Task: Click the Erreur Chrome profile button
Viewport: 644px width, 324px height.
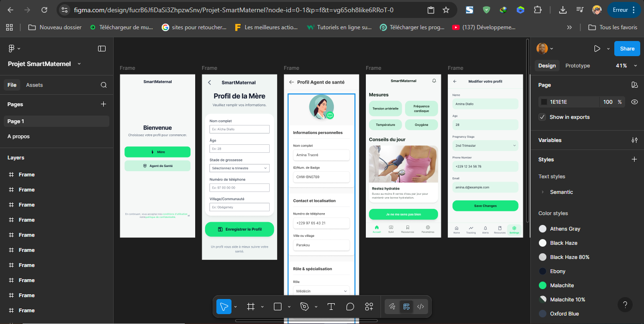Action: (x=623, y=10)
